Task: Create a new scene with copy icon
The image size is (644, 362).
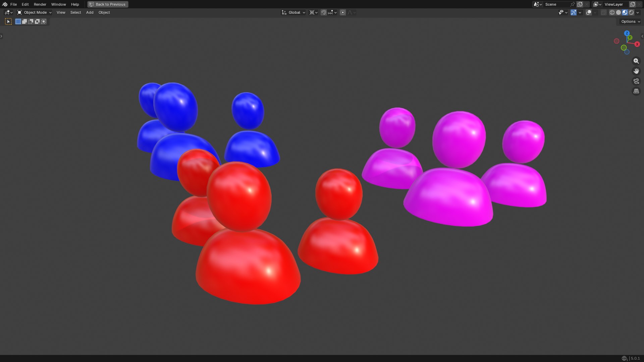Action: click(x=580, y=4)
